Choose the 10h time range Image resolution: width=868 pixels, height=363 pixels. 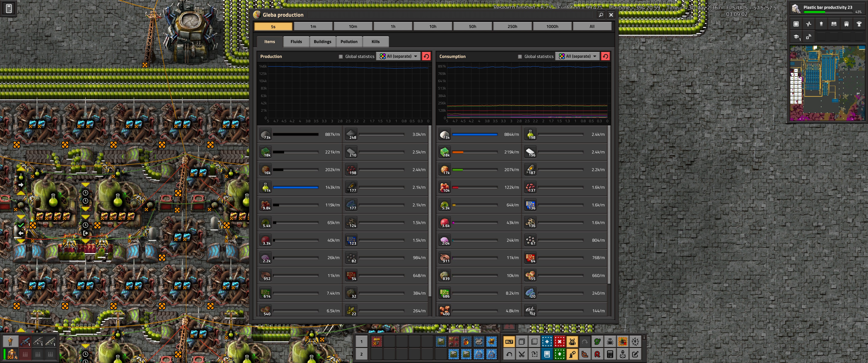(433, 26)
